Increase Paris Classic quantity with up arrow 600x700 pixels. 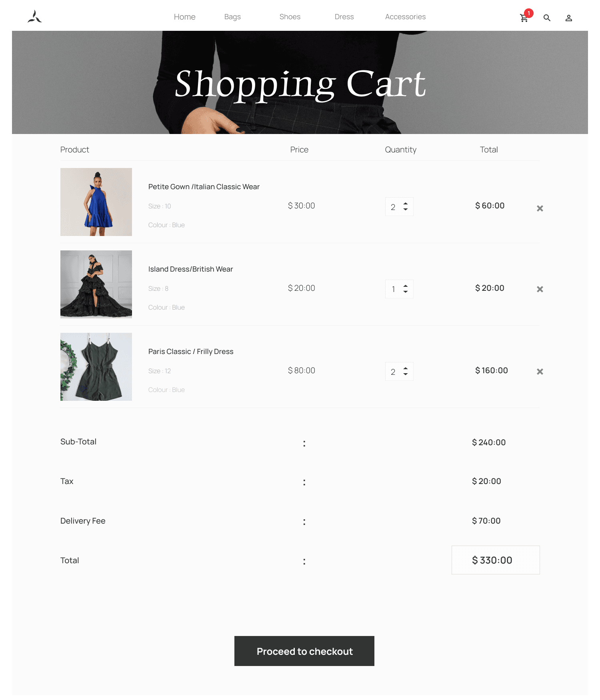tap(406, 368)
